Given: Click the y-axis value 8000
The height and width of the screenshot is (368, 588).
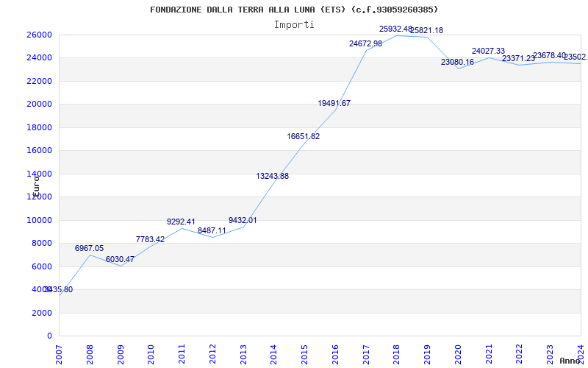Looking at the screenshot, I should click(x=41, y=244).
